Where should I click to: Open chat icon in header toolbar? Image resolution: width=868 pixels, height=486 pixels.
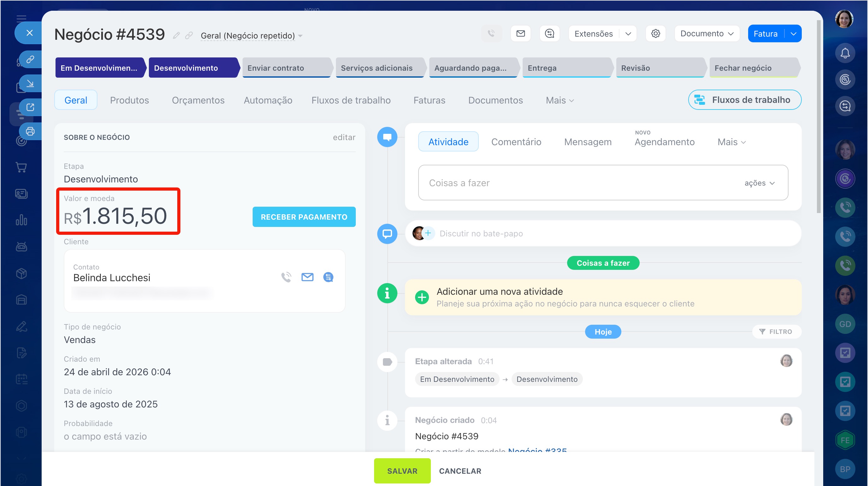click(549, 33)
